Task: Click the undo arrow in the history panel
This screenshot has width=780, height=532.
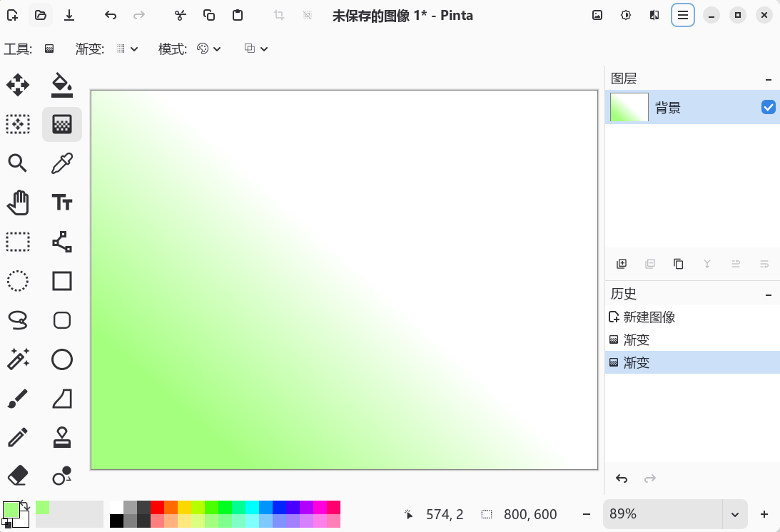Action: [621, 479]
